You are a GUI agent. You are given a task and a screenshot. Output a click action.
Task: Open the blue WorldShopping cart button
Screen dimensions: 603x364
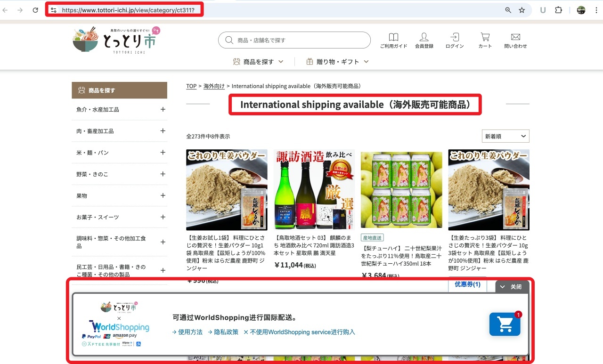tap(505, 324)
